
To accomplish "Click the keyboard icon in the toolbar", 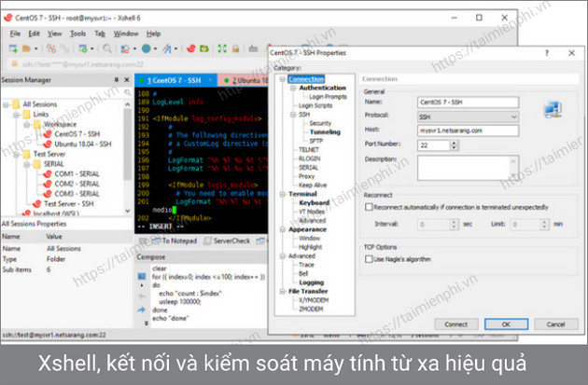I will (254, 48).
